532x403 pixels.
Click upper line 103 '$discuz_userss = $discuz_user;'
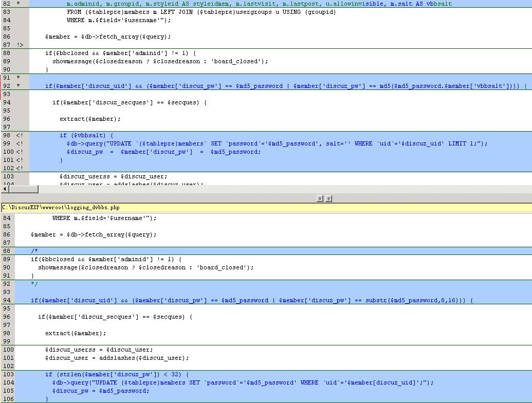coord(113,176)
